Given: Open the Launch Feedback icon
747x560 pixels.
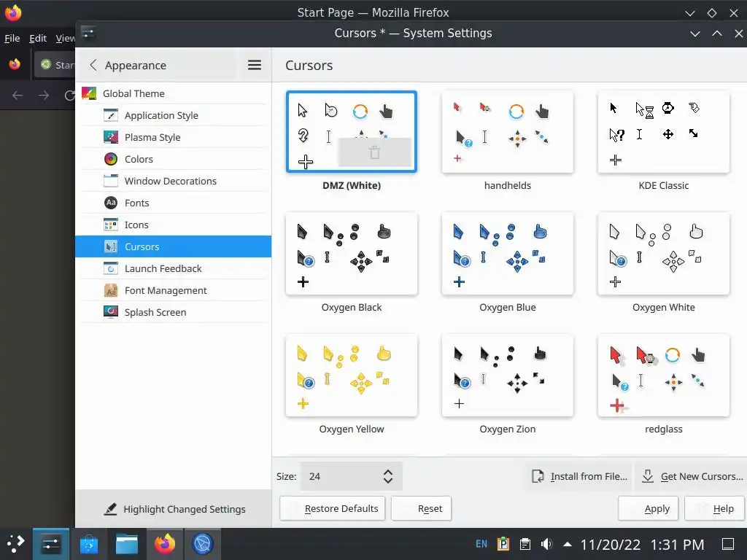Looking at the screenshot, I should pyautogui.click(x=111, y=268).
